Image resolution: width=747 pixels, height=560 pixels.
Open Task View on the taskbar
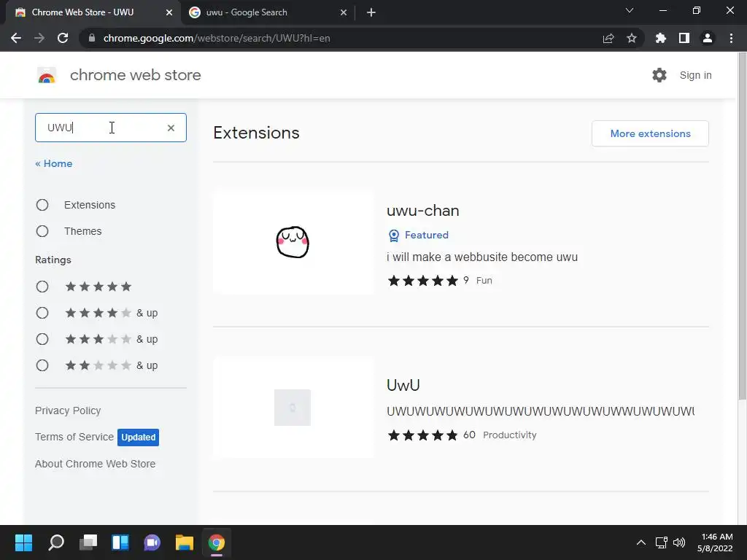coord(88,542)
